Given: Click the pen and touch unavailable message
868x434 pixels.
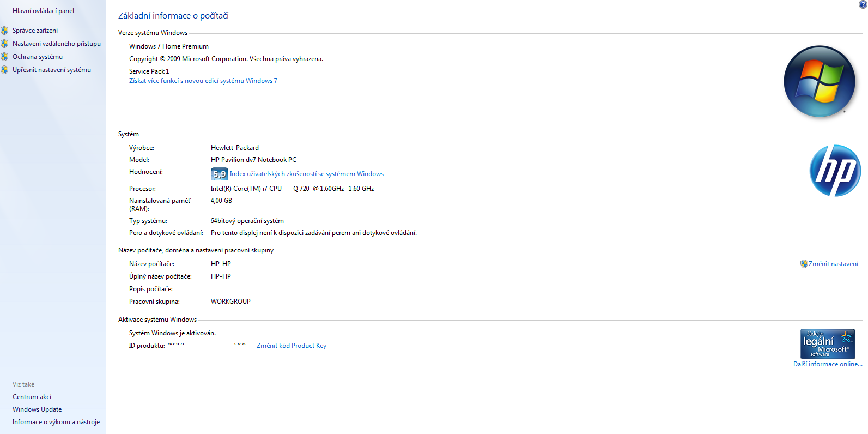Looking at the screenshot, I should [x=314, y=233].
